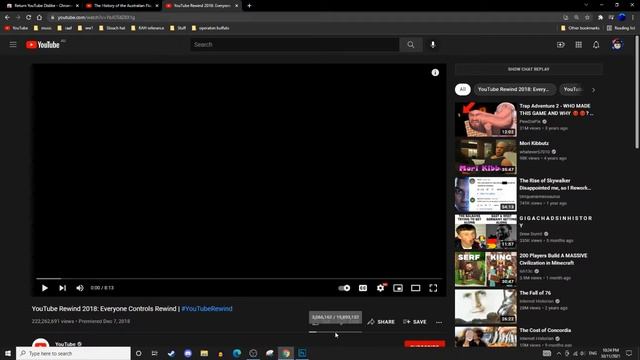The height and width of the screenshot is (360, 640).
Task: Start voice search with microphone icon
Action: click(433, 44)
